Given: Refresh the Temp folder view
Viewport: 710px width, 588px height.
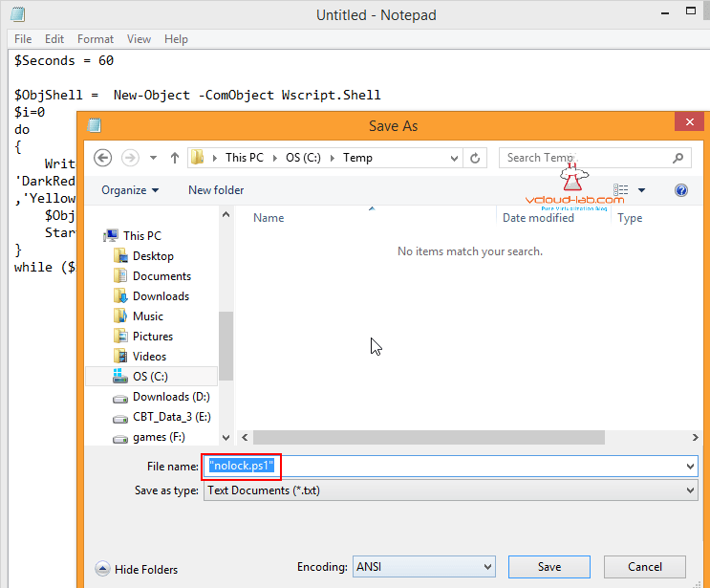Looking at the screenshot, I should tap(475, 158).
